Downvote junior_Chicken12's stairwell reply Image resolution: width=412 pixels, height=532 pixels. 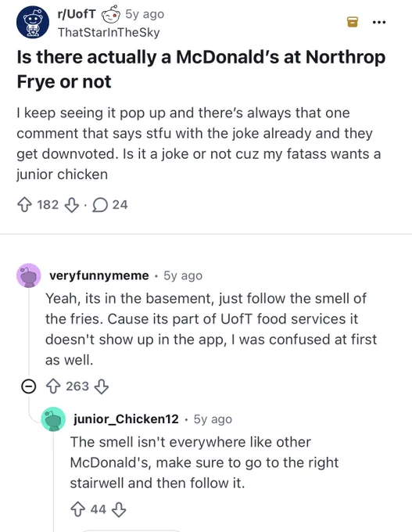[x=119, y=509]
